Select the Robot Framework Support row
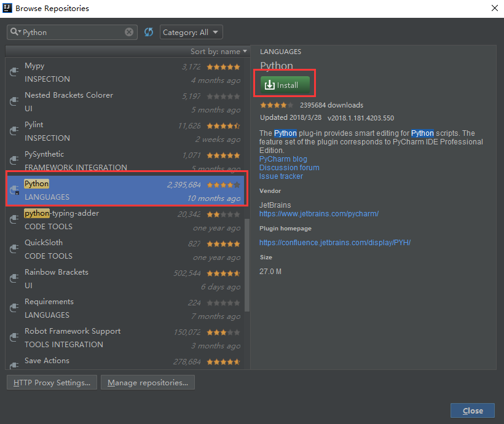This screenshot has height=424, width=504. click(x=125, y=337)
